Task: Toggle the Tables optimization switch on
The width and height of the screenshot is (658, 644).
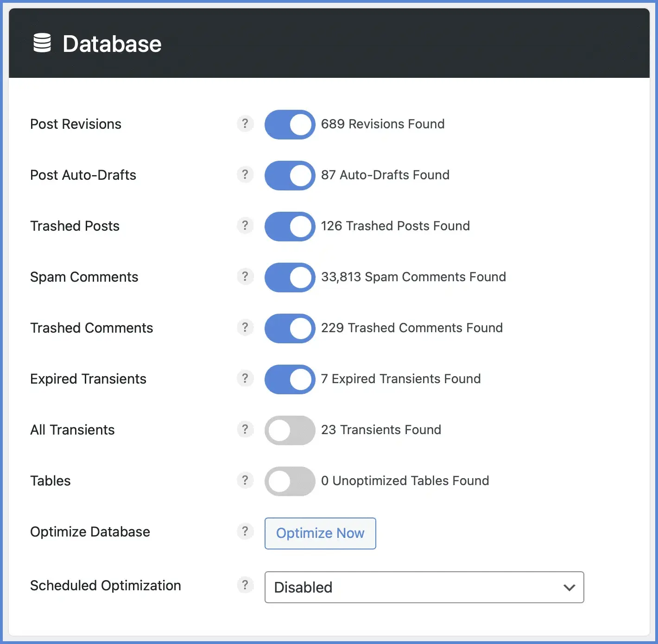Action: 289,481
